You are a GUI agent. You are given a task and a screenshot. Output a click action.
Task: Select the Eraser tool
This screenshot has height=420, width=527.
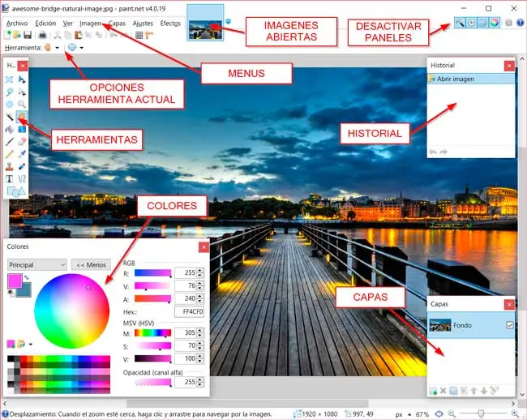pos(22,141)
